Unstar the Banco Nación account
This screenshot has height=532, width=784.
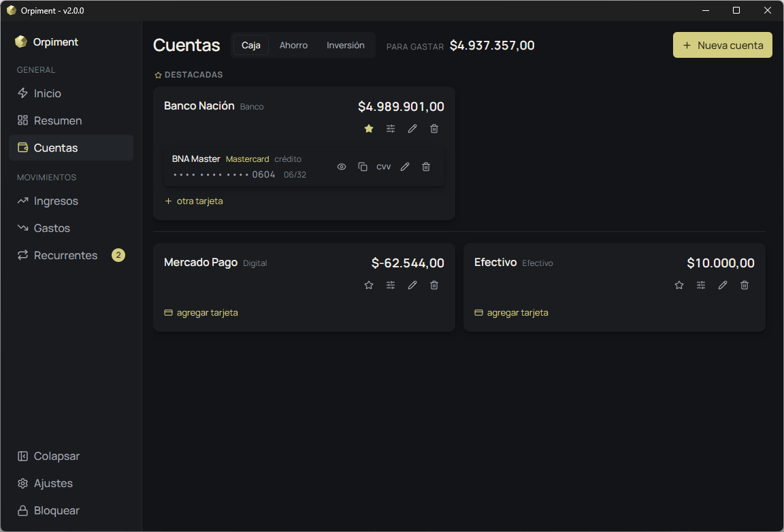[368, 129]
